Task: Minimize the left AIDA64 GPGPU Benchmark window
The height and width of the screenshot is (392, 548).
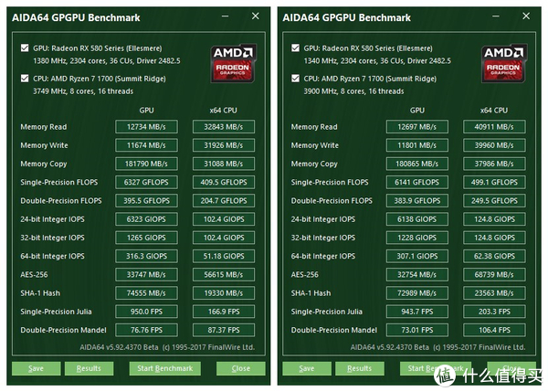Action: click(225, 16)
